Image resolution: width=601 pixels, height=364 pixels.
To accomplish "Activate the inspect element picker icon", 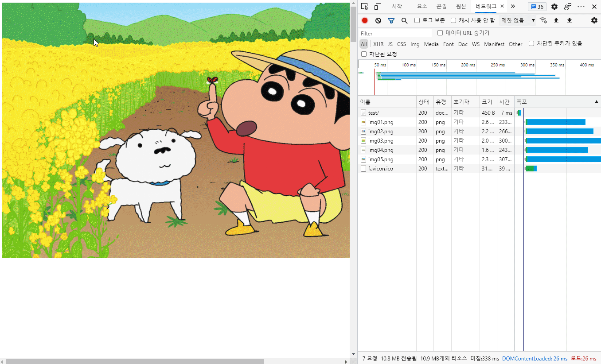I will [365, 7].
